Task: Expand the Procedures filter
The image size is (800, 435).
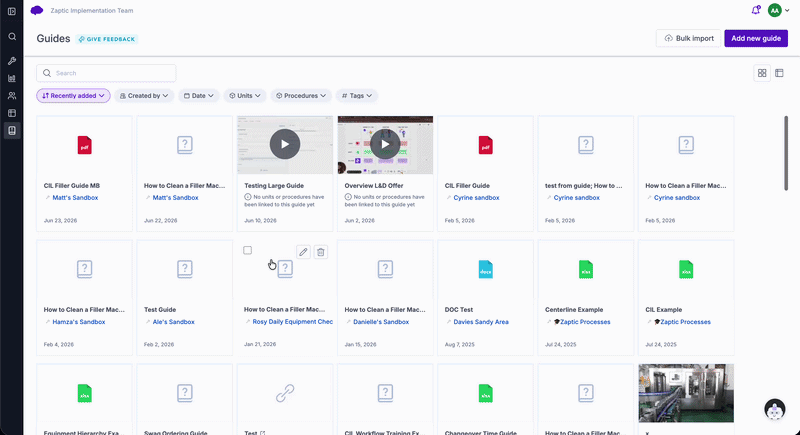Action: 301,95
